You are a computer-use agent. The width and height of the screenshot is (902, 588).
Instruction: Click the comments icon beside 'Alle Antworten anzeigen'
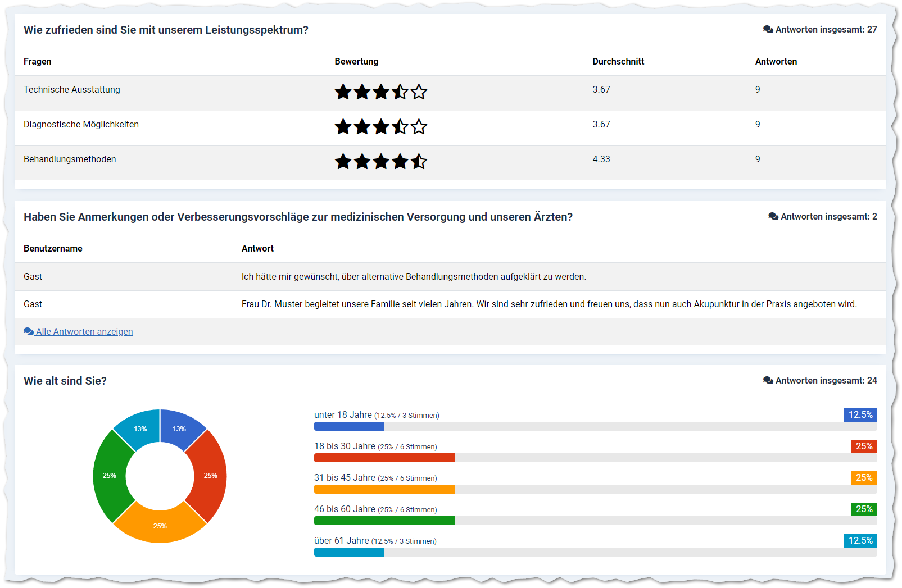click(x=29, y=332)
